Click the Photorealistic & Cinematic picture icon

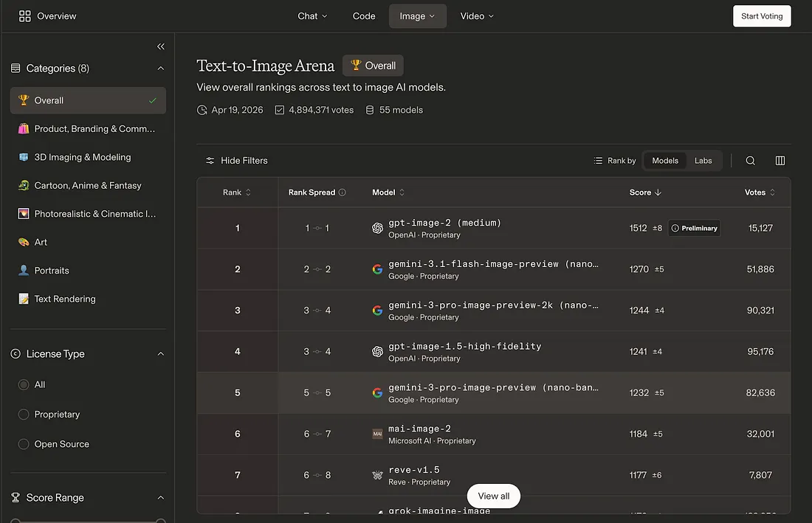pos(24,214)
